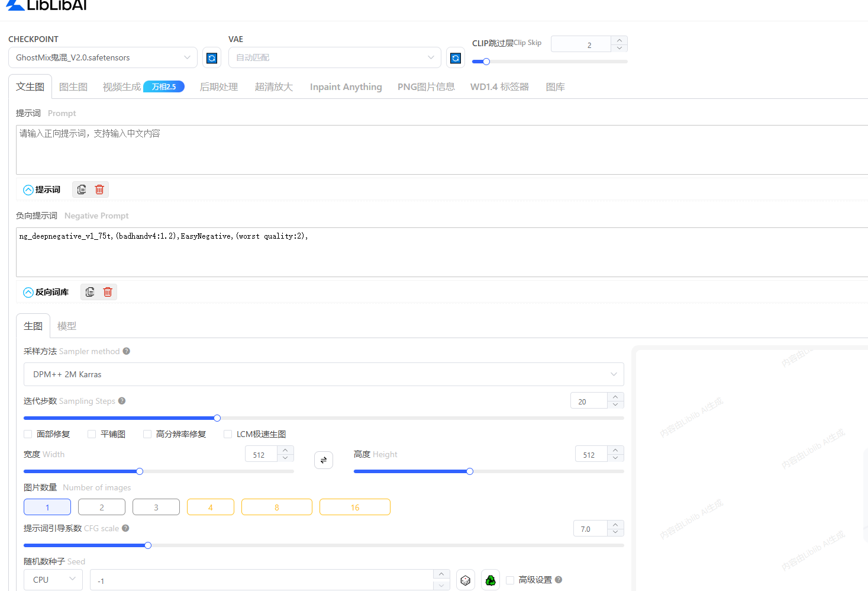Click the dice icon to randomize seed
Image resolution: width=868 pixels, height=591 pixels.
(466, 580)
